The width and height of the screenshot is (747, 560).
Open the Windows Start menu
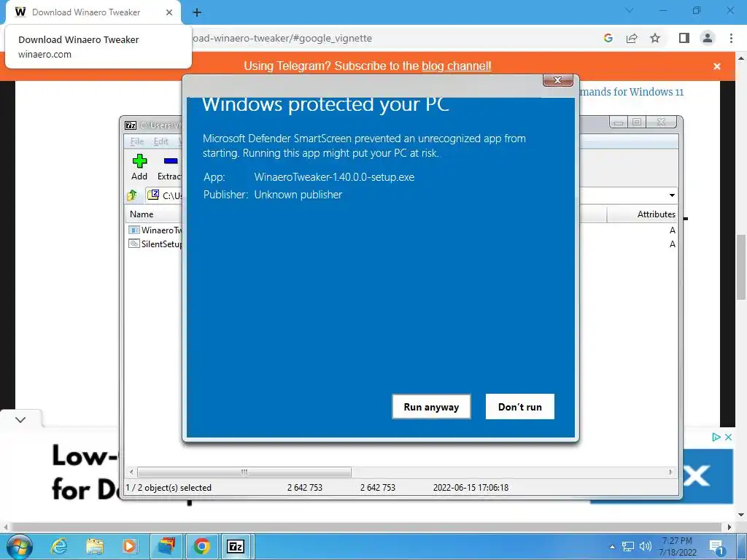(x=20, y=546)
